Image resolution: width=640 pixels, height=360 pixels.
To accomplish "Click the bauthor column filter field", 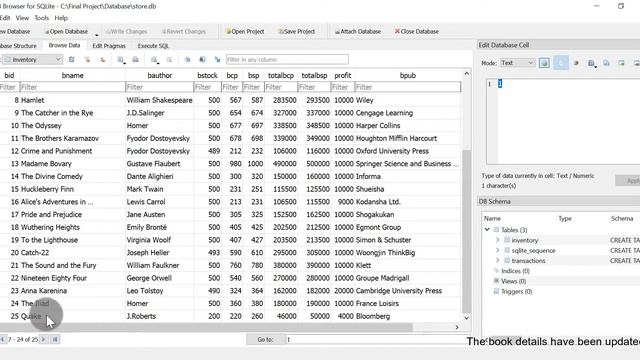I will coord(159,87).
